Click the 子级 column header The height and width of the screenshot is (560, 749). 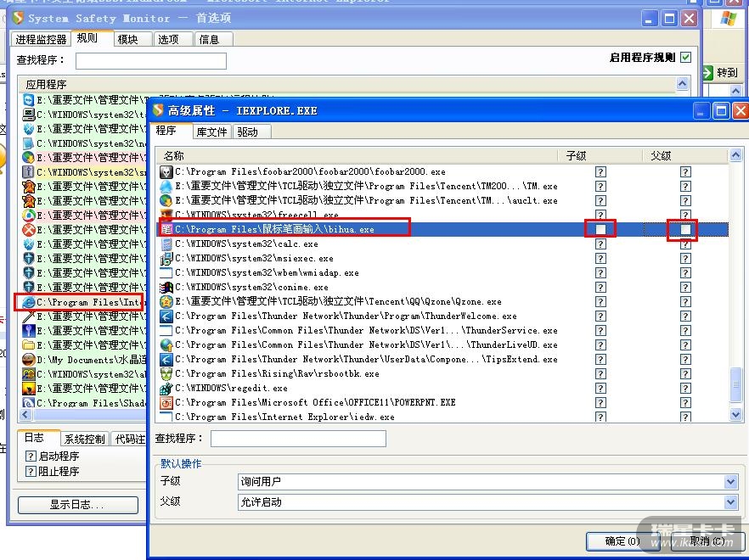tap(600, 155)
